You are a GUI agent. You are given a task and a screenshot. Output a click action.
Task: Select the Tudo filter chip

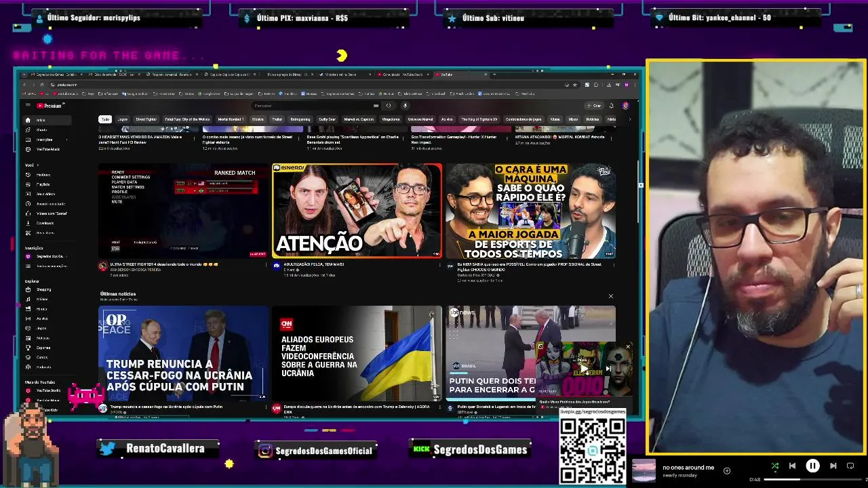105,119
